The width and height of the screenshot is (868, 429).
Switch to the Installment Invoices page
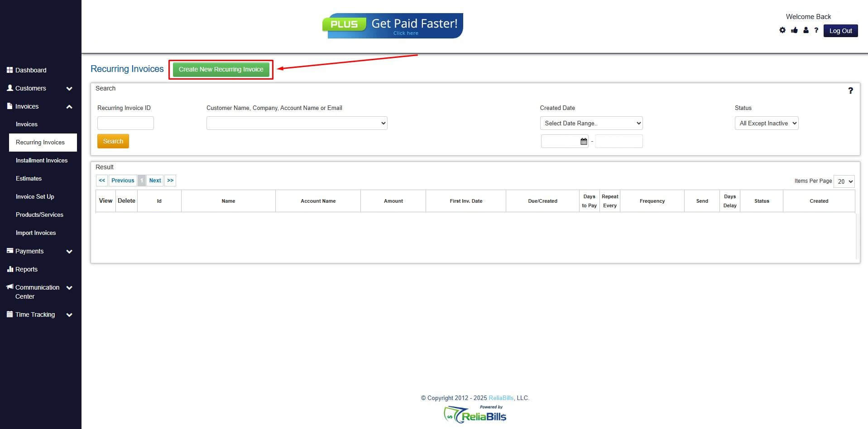tap(42, 160)
